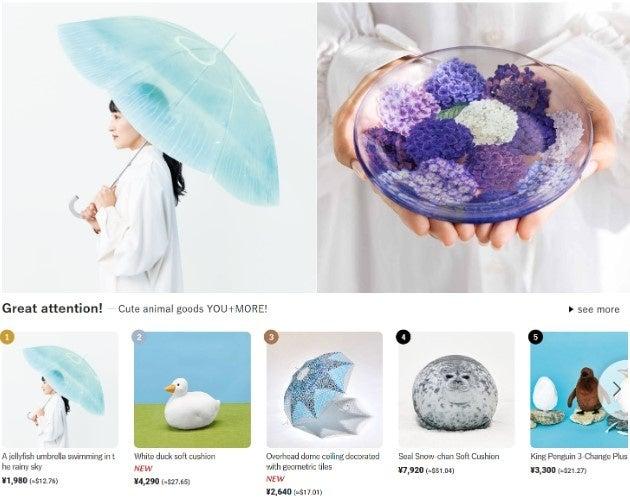
Task: Open the large jellyfish umbrella banner
Action: pos(158,147)
